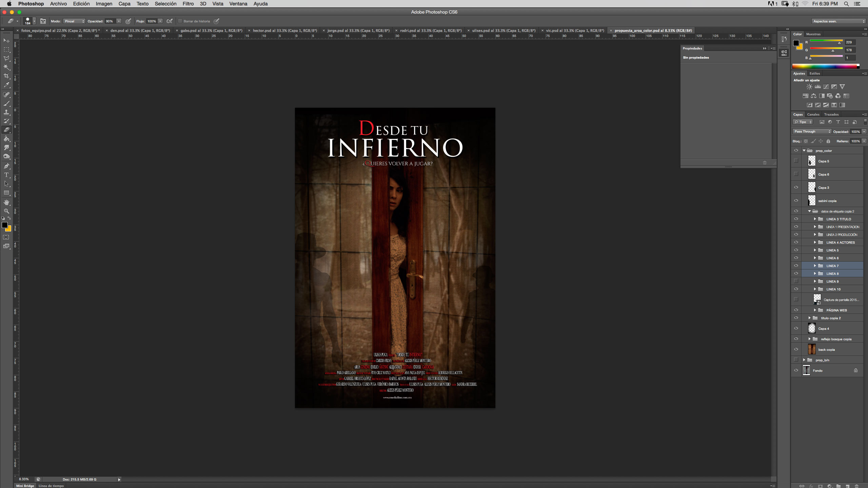Enable the Borrar de historia checkbox
This screenshot has height=488, width=868.
tap(180, 21)
